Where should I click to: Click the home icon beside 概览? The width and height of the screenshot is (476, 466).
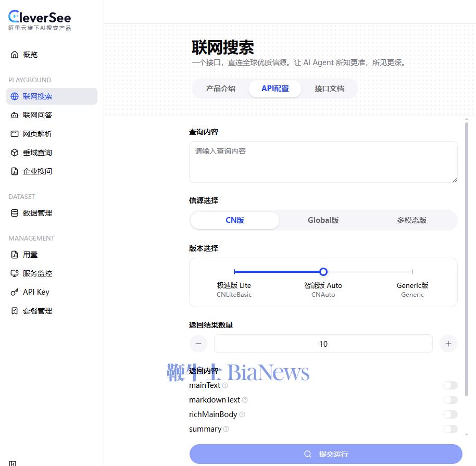click(x=14, y=55)
